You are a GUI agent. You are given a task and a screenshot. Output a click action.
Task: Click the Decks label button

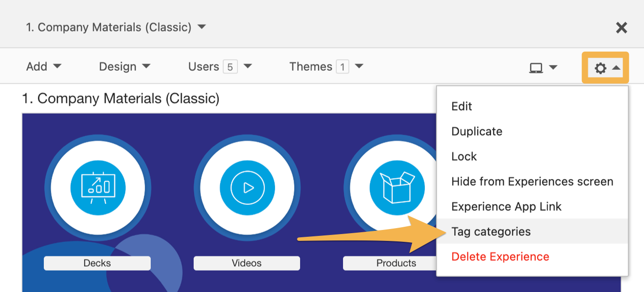click(x=97, y=263)
